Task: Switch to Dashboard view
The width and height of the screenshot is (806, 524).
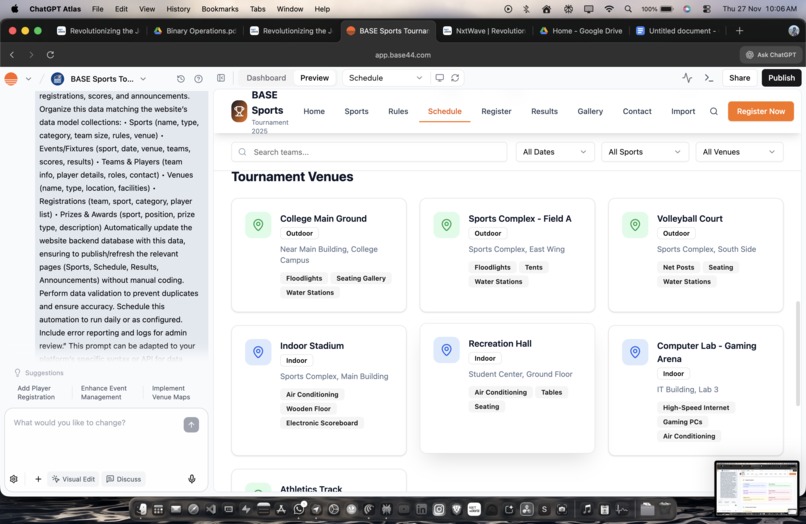Action: [266, 78]
